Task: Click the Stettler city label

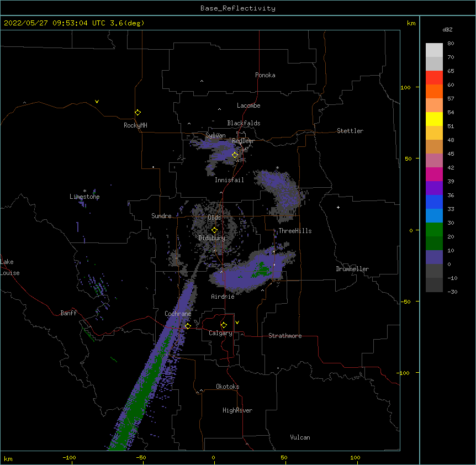Action: 350,131
